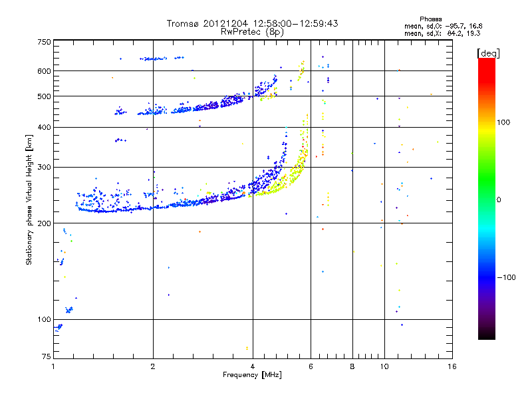Click the black bottom end of the colorbar
532x399 pixels.
487,335
